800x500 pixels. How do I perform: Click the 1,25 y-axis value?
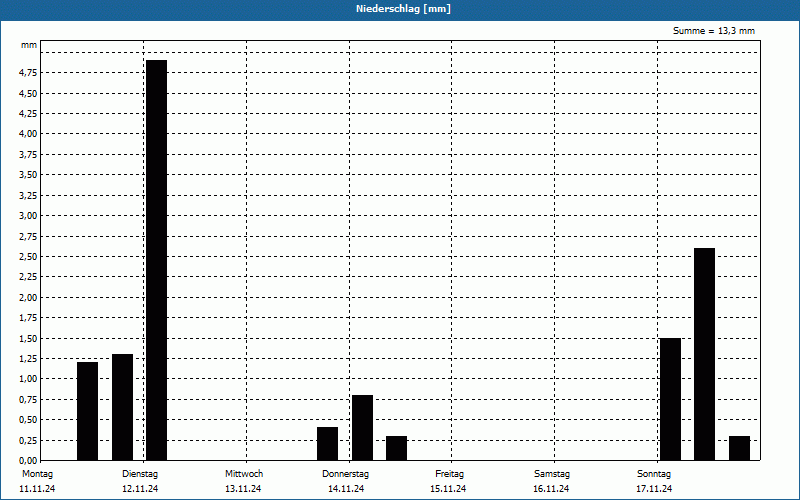click(28, 359)
